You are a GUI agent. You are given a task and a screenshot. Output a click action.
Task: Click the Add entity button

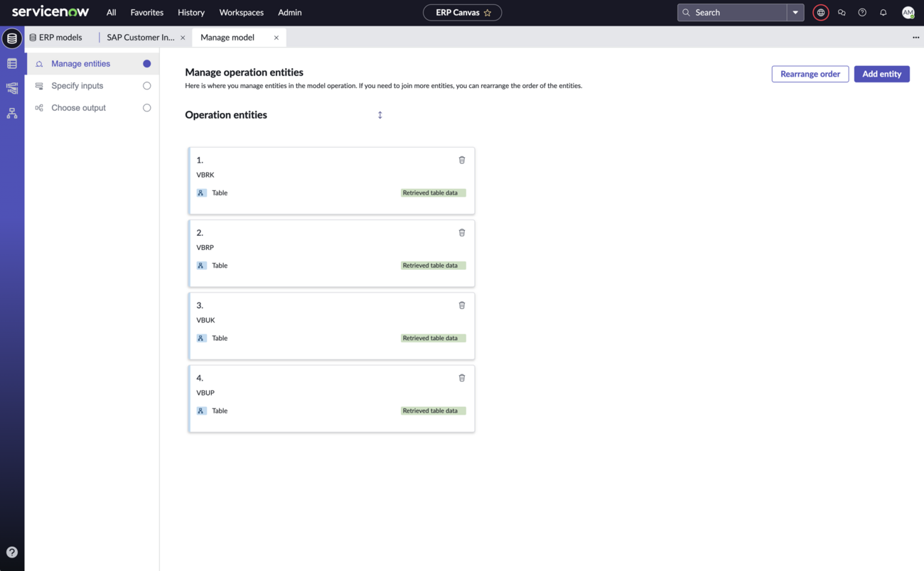point(881,74)
